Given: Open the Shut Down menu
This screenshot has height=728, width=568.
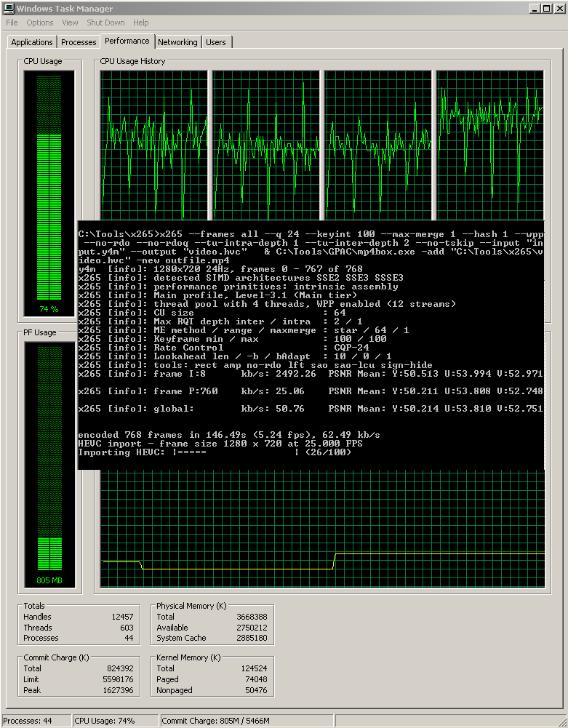Looking at the screenshot, I should click(105, 23).
